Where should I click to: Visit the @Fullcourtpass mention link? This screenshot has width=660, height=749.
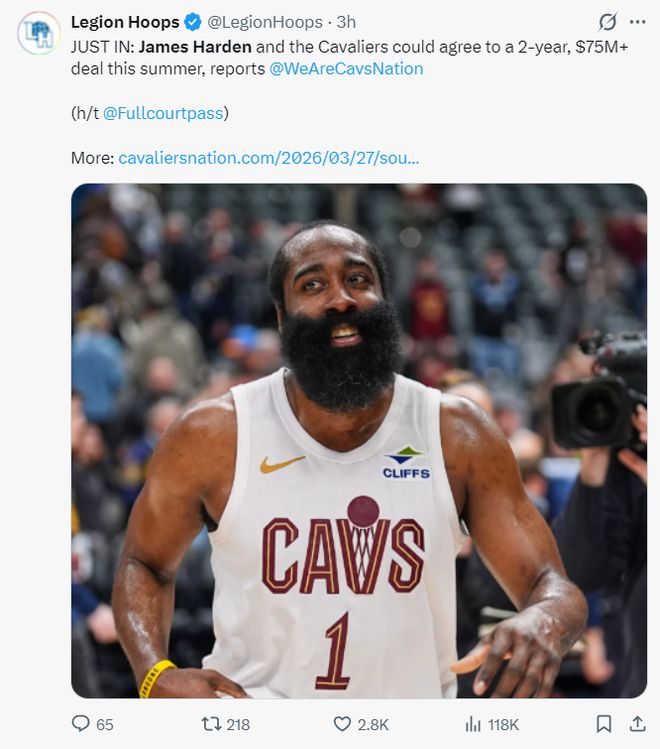pos(163,113)
